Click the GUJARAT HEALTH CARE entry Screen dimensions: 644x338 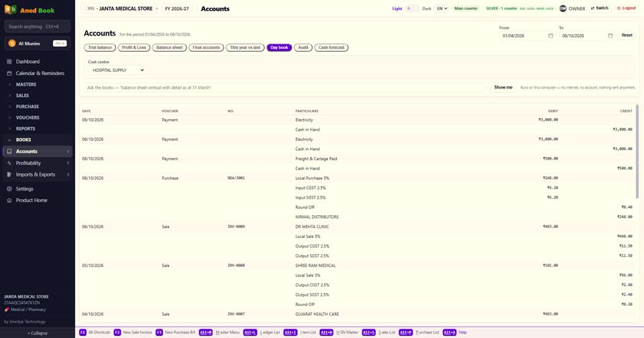point(317,314)
